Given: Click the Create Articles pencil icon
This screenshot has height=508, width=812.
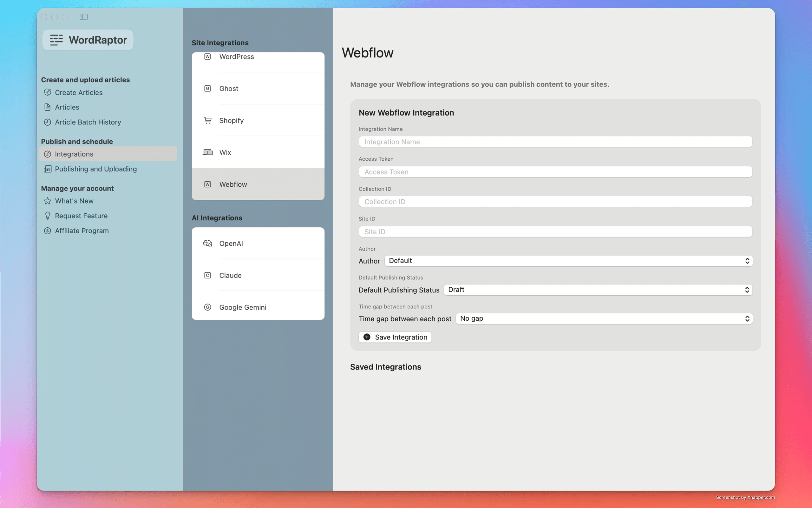Looking at the screenshot, I should pyautogui.click(x=48, y=92).
